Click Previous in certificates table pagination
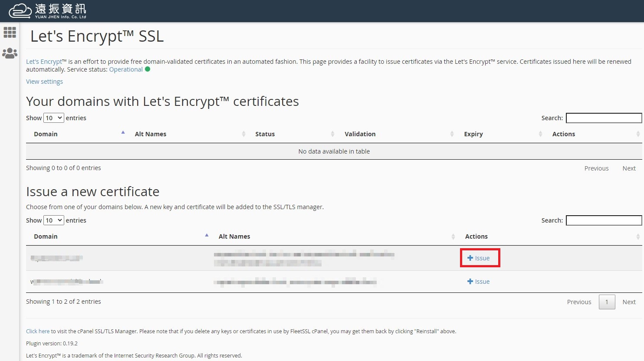 596,168
